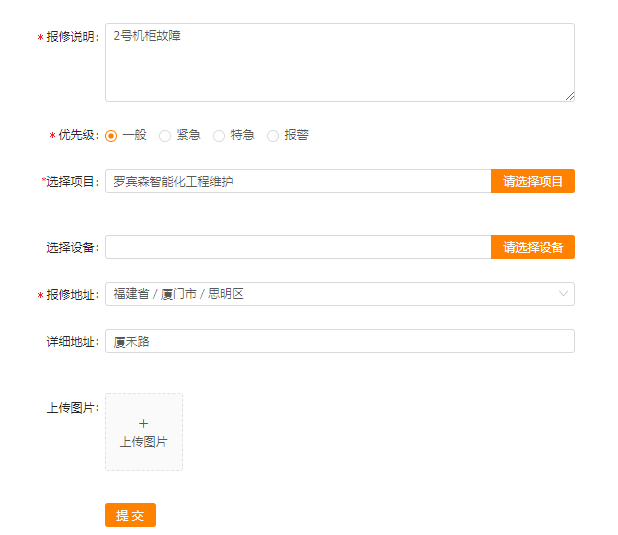Click the plus icon to upload image

pyautogui.click(x=143, y=423)
